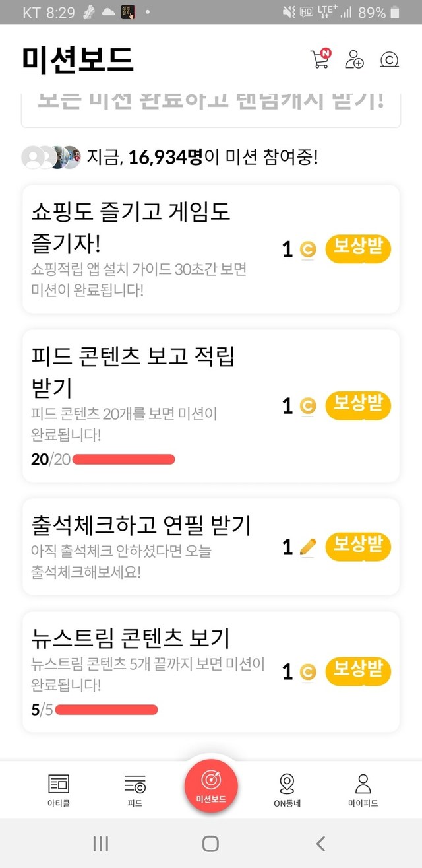Screen dimensions: 422x868
Task: Claim reward for 피드 콘텐츠 보고 적립 받기
Action: pos(358,405)
